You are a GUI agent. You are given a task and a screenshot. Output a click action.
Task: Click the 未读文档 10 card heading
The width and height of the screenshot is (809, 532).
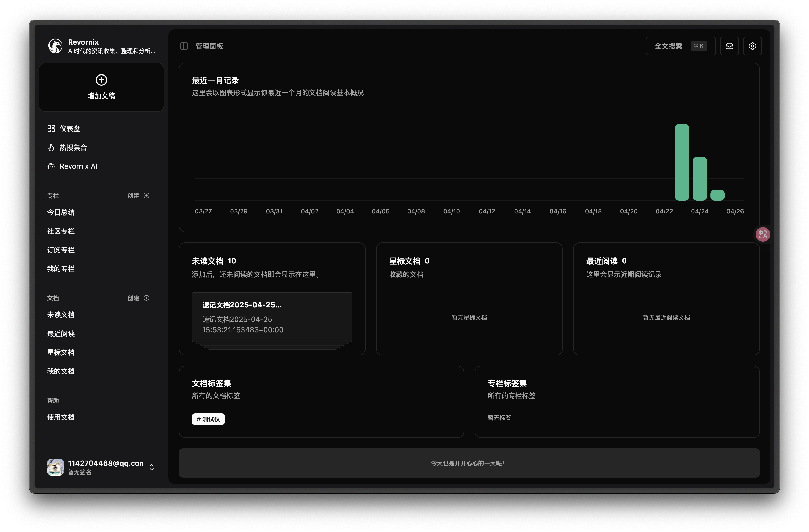pos(214,261)
